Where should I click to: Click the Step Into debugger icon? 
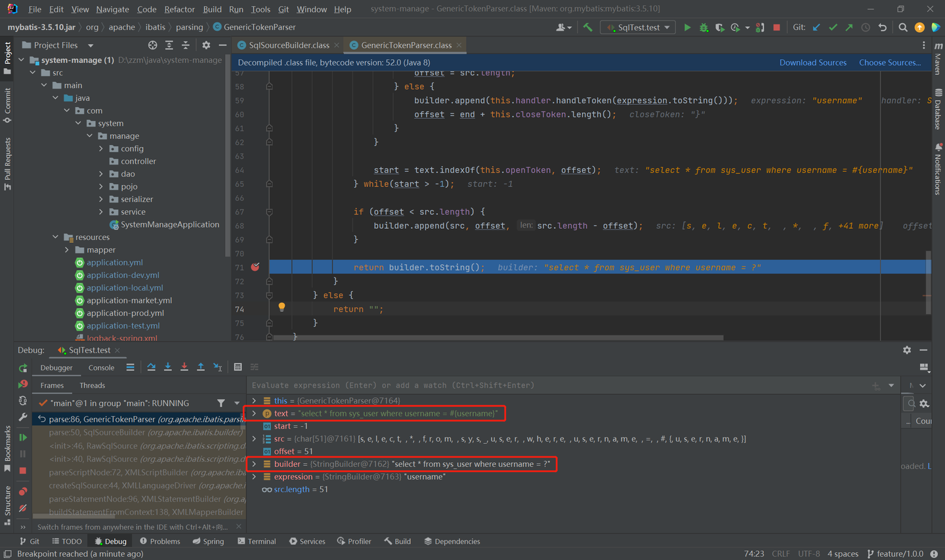point(168,367)
